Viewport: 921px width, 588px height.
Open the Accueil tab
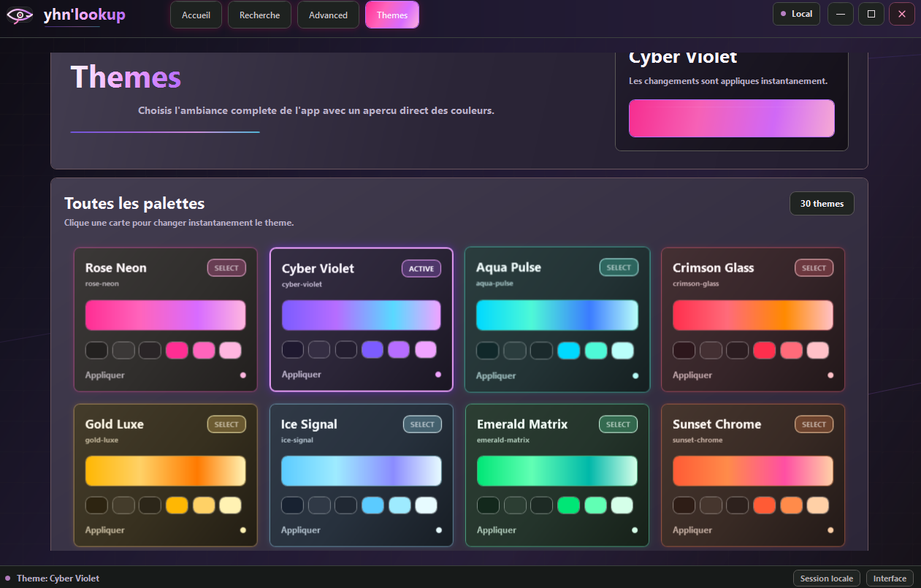click(196, 15)
